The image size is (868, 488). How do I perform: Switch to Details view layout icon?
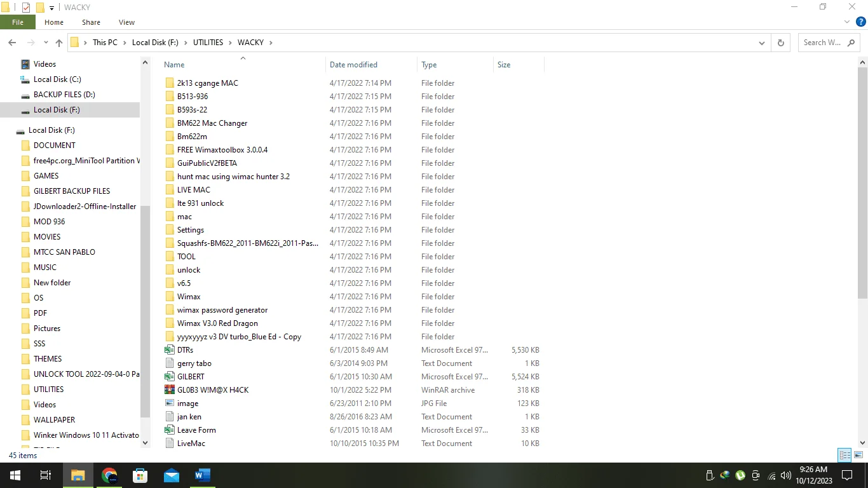[844, 455]
